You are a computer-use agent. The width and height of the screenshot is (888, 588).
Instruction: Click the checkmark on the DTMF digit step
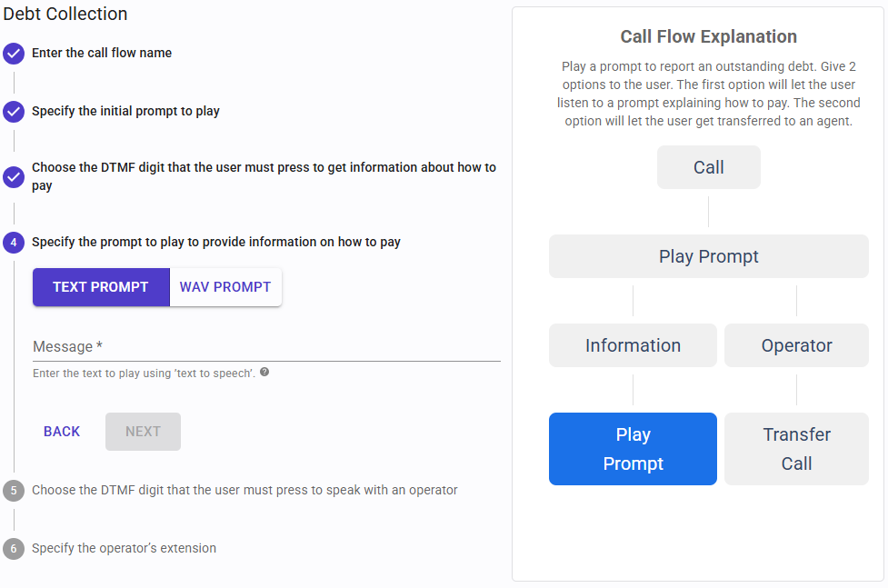click(x=13, y=177)
